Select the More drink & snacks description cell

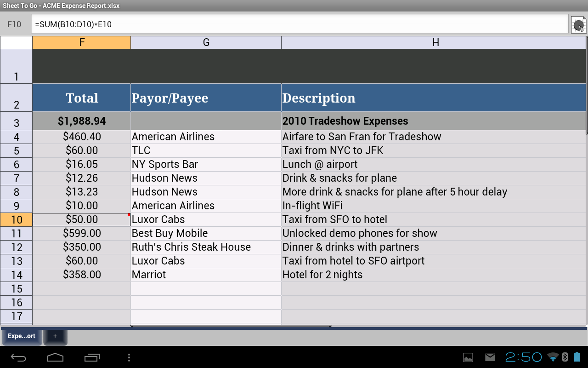pos(434,192)
